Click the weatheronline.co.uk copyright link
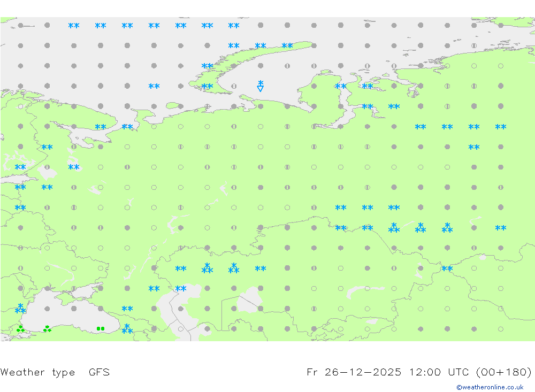The image size is (535, 392). 490,387
